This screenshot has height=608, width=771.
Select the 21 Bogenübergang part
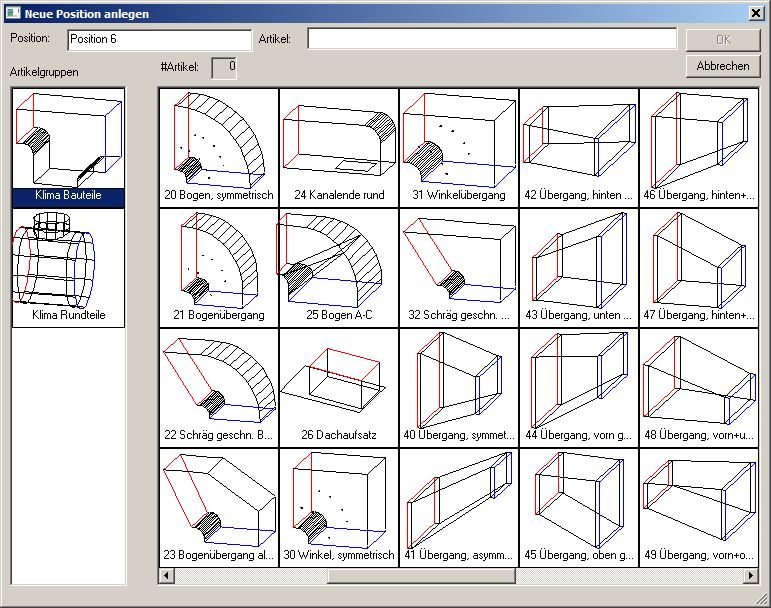(x=219, y=267)
